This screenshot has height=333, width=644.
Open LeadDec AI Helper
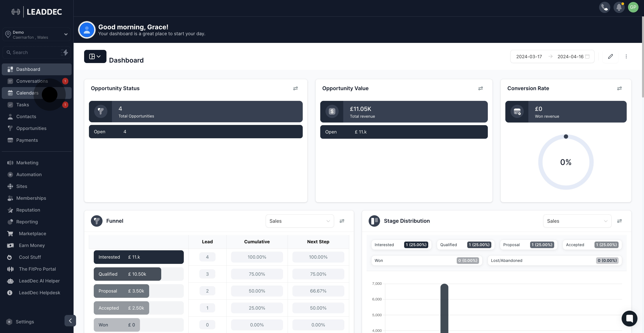pyautogui.click(x=37, y=280)
